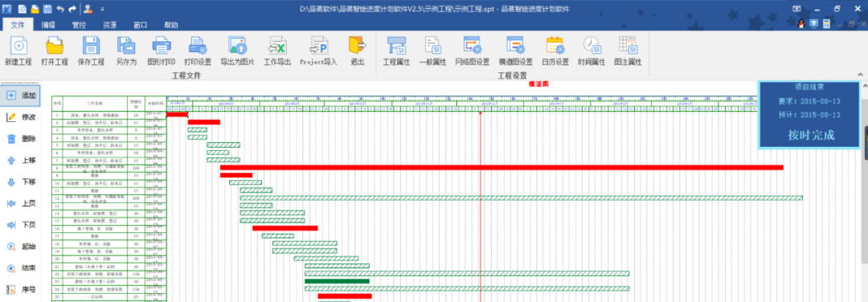Jump to end with 结束
Viewport: 868px width, 302px height.
20,268
